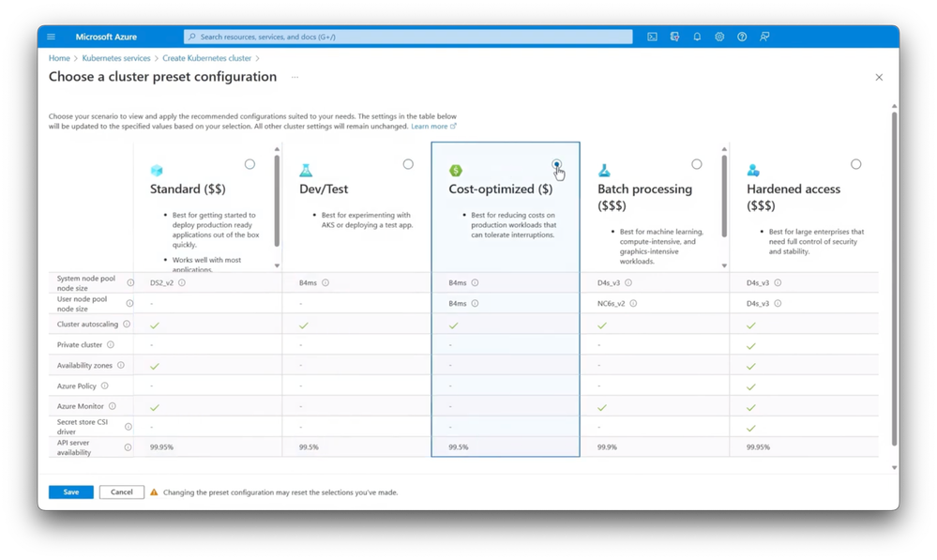Show info for Secret store CSI driver
The height and width of the screenshot is (560, 937).
(128, 427)
